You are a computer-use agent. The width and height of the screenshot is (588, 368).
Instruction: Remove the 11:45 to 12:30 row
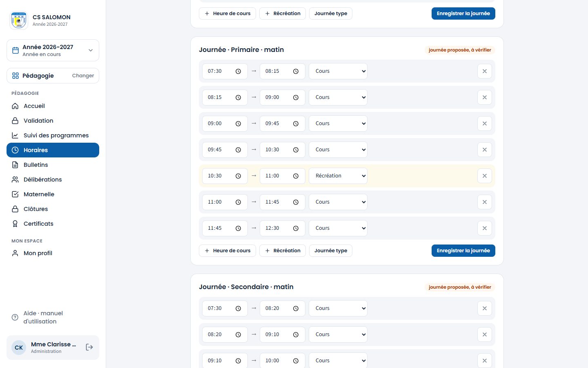coord(485,228)
